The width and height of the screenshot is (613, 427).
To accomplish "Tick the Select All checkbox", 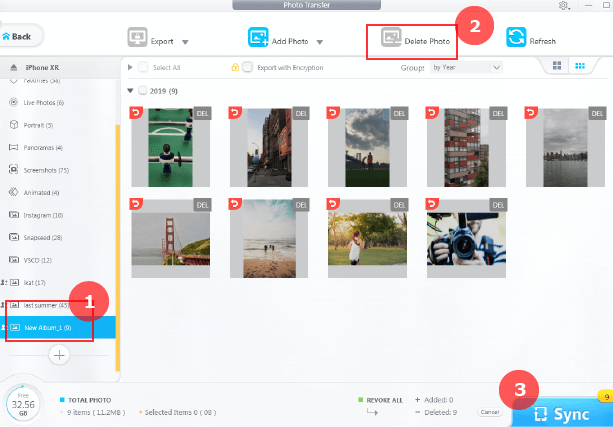I will 143,67.
